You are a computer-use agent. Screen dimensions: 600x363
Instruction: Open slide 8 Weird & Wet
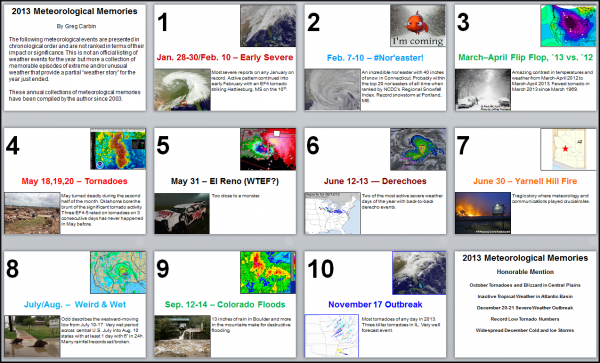coord(75,304)
